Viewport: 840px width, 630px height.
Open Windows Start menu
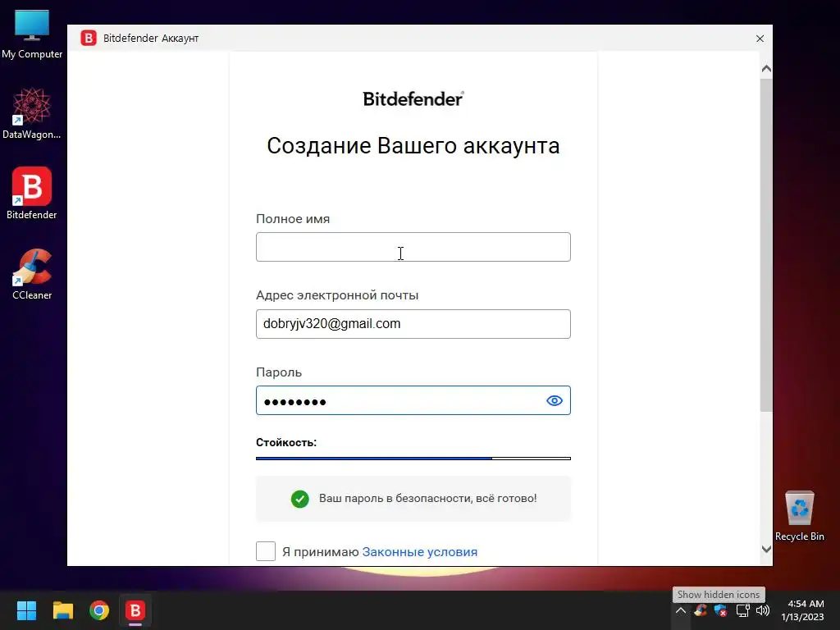coord(26,610)
